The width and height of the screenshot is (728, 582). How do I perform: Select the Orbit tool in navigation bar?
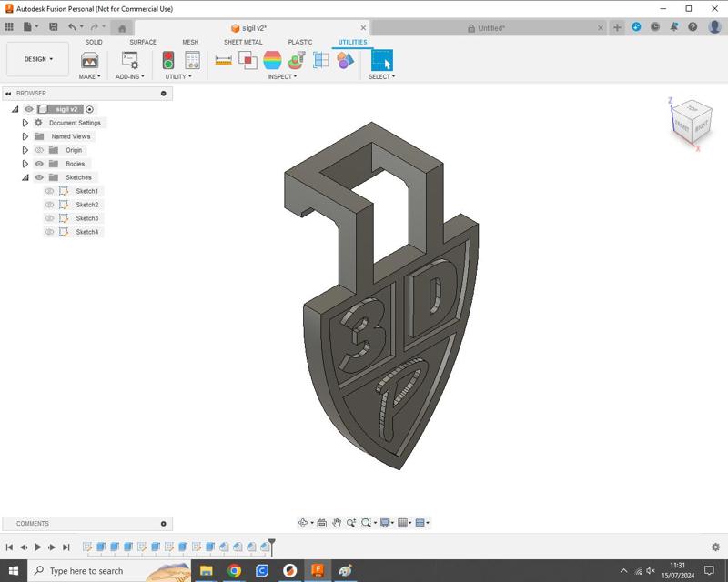pyautogui.click(x=303, y=523)
